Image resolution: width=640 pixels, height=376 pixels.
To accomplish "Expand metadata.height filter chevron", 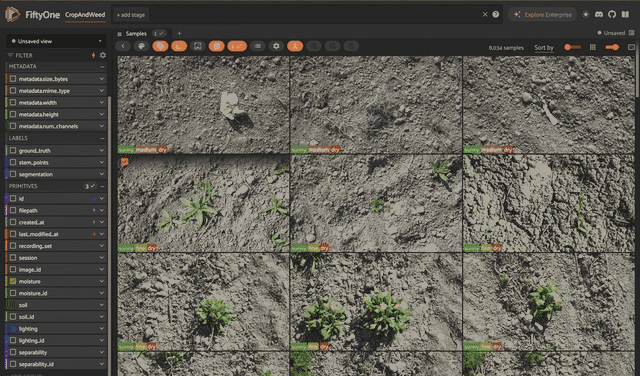I will pyautogui.click(x=101, y=114).
